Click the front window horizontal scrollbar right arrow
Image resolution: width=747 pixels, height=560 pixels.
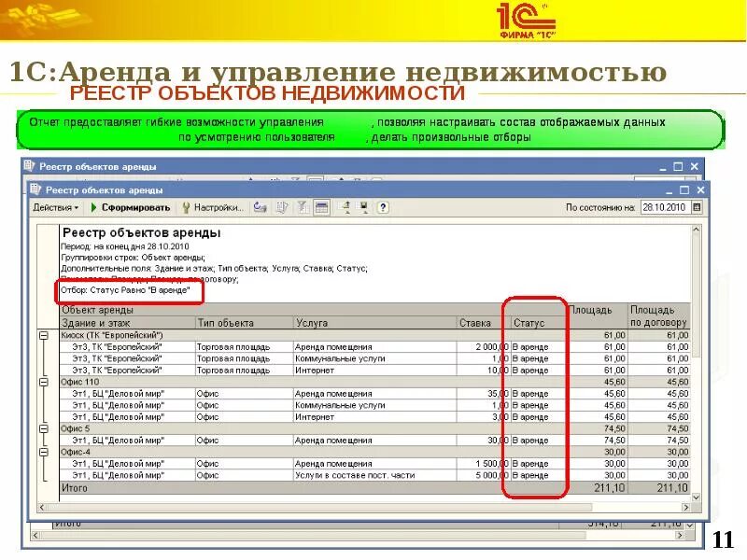[686, 508]
